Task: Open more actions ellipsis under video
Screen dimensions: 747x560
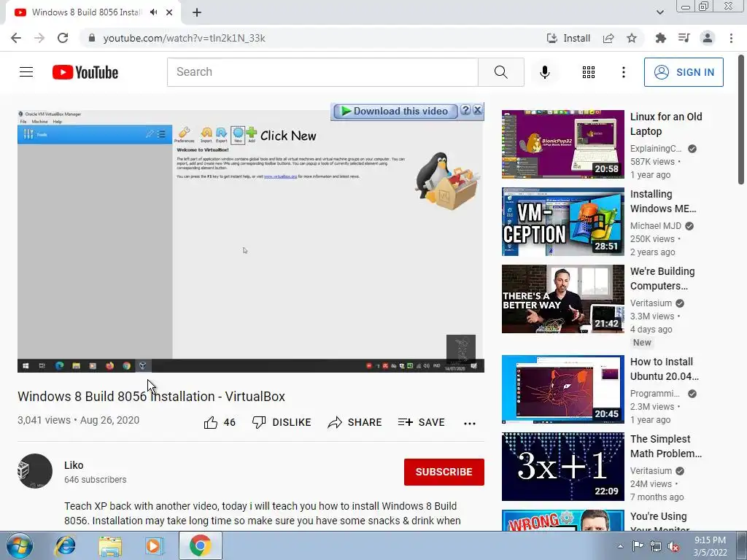Action: [x=470, y=423]
